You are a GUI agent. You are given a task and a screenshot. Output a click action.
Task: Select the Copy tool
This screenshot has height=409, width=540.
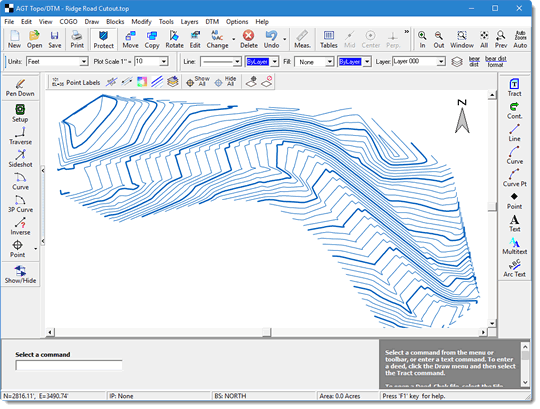pyautogui.click(x=152, y=39)
